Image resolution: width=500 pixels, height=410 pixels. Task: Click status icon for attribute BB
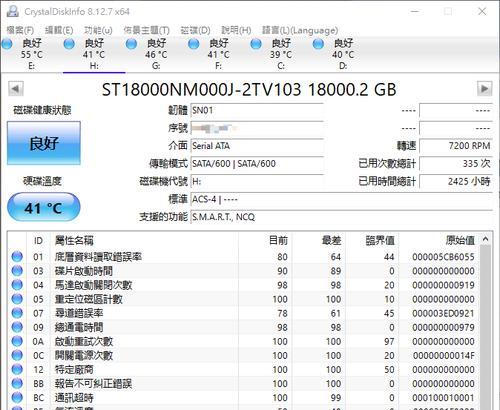(17, 383)
